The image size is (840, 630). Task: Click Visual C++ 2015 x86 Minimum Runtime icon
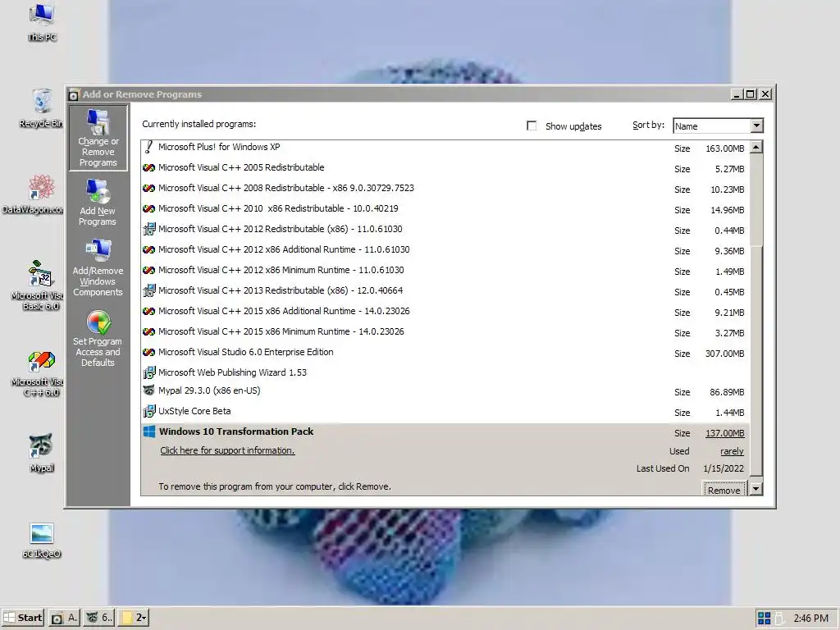pyautogui.click(x=149, y=331)
